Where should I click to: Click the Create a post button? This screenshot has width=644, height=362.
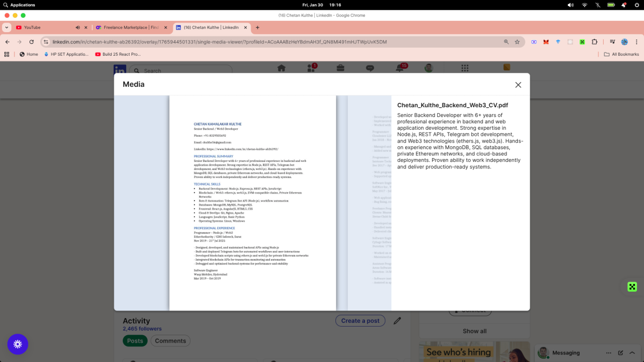(360, 321)
